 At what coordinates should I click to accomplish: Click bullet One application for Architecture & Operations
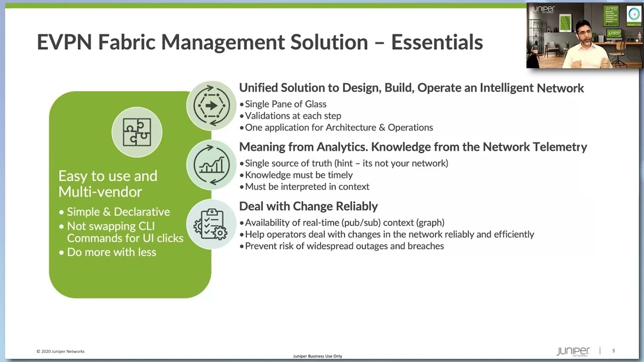[x=336, y=128]
